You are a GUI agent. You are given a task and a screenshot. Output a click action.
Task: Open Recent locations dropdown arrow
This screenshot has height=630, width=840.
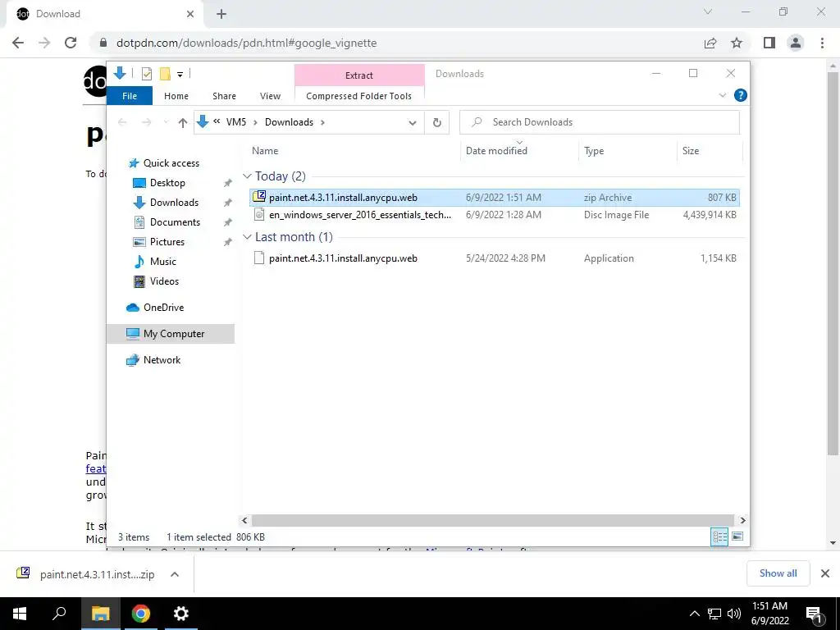coord(166,123)
